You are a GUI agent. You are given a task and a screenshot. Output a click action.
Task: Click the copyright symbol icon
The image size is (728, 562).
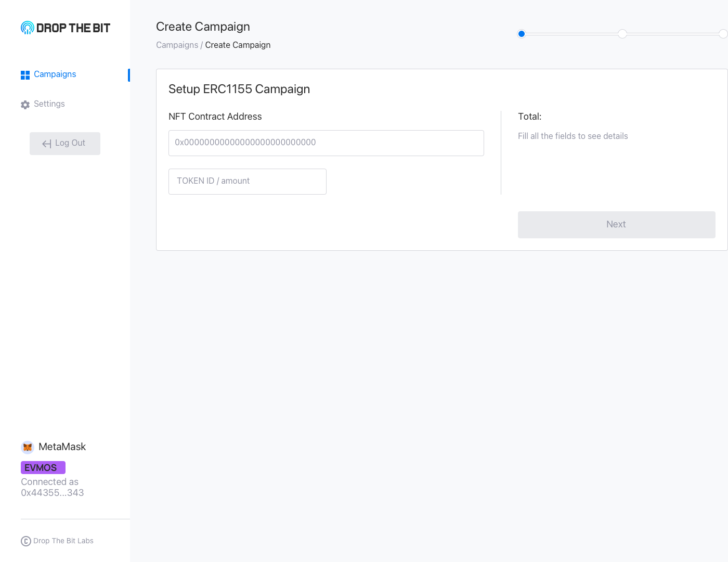(26, 541)
